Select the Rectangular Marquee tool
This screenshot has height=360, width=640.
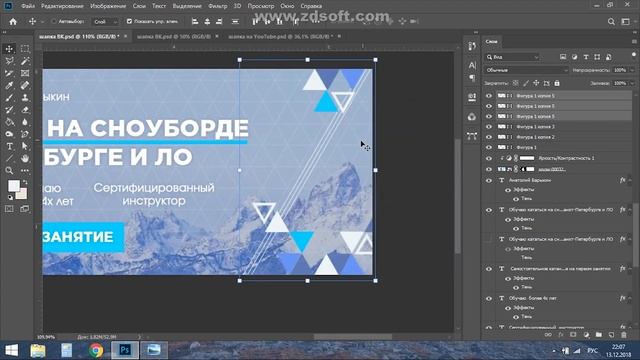pyautogui.click(x=25, y=49)
